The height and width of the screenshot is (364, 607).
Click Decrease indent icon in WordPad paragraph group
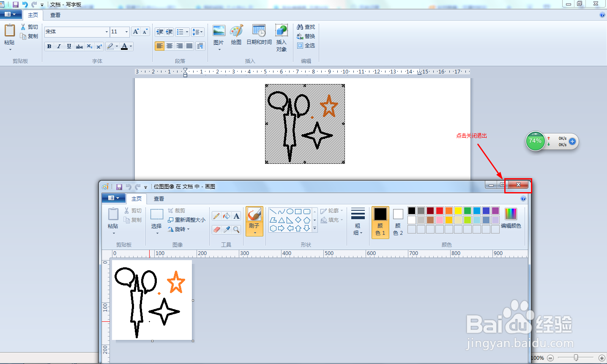[x=160, y=32]
